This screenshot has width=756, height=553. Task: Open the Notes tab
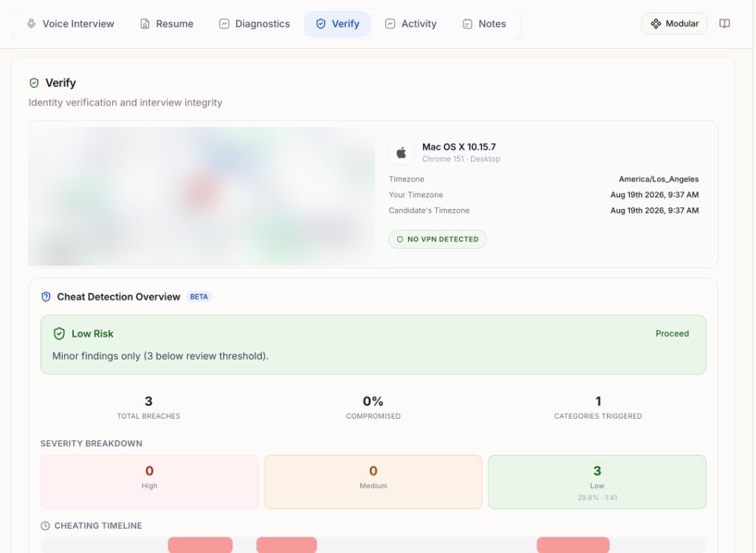(484, 24)
